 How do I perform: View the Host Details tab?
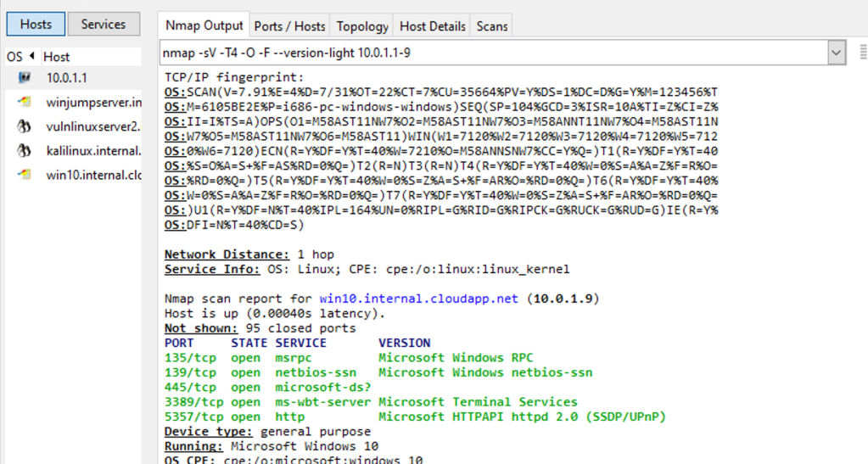click(433, 26)
